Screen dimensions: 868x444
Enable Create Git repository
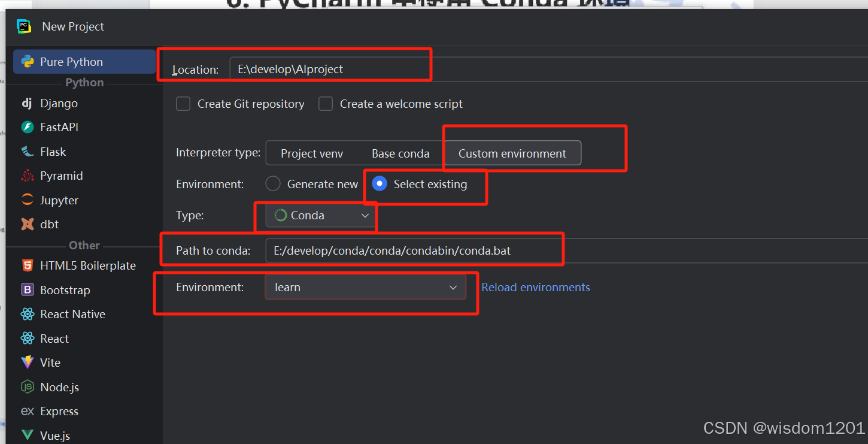point(183,103)
